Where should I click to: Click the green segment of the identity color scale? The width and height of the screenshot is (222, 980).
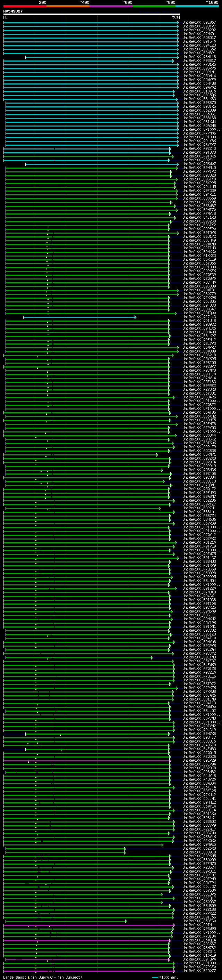tap(154, 6)
